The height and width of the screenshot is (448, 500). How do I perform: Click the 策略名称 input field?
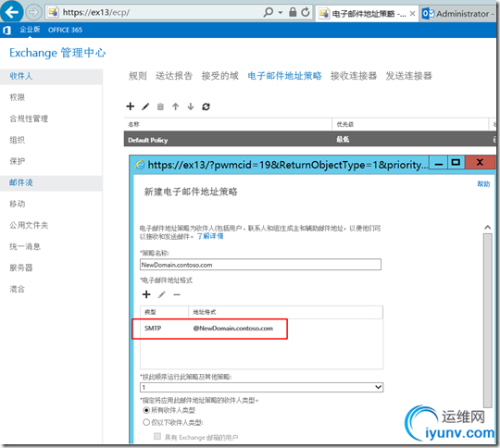[260, 265]
